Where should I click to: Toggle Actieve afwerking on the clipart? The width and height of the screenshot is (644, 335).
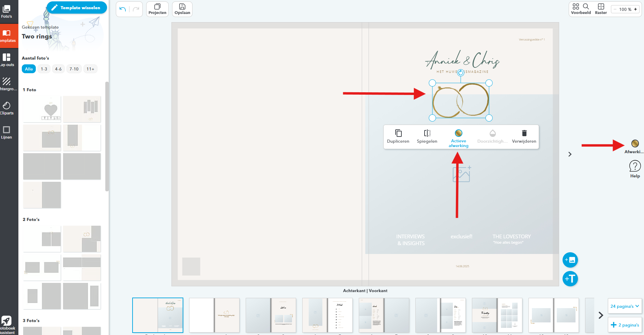[x=458, y=138]
